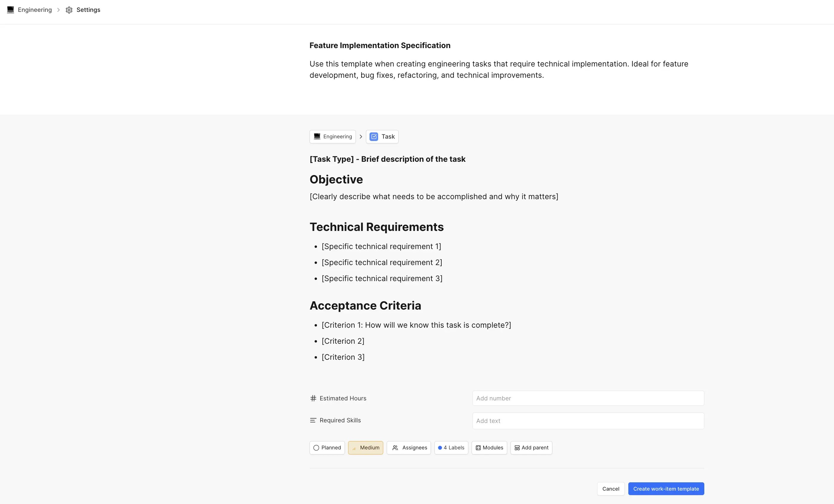Click the lines icon beside Required Skills
Image resolution: width=834 pixels, height=504 pixels.
[x=313, y=420]
